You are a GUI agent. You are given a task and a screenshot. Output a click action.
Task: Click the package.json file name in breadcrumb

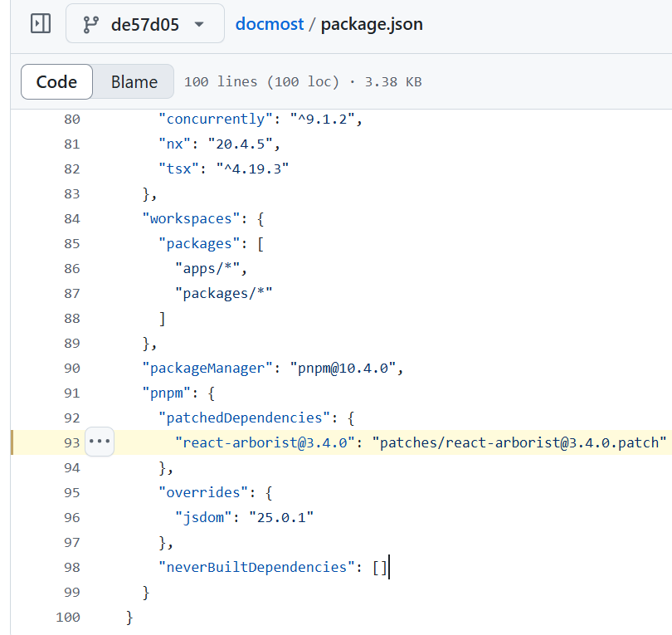point(372,23)
